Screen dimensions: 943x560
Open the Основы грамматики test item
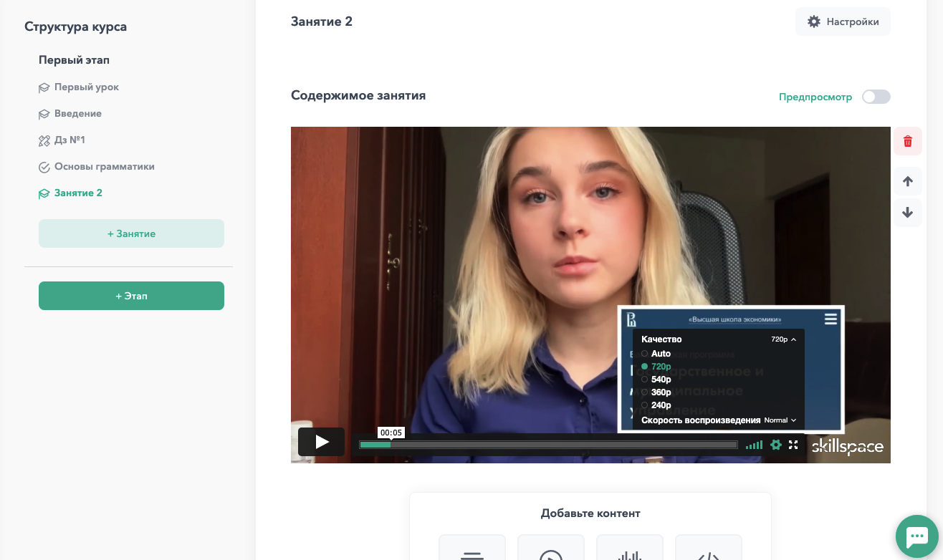[x=97, y=166]
